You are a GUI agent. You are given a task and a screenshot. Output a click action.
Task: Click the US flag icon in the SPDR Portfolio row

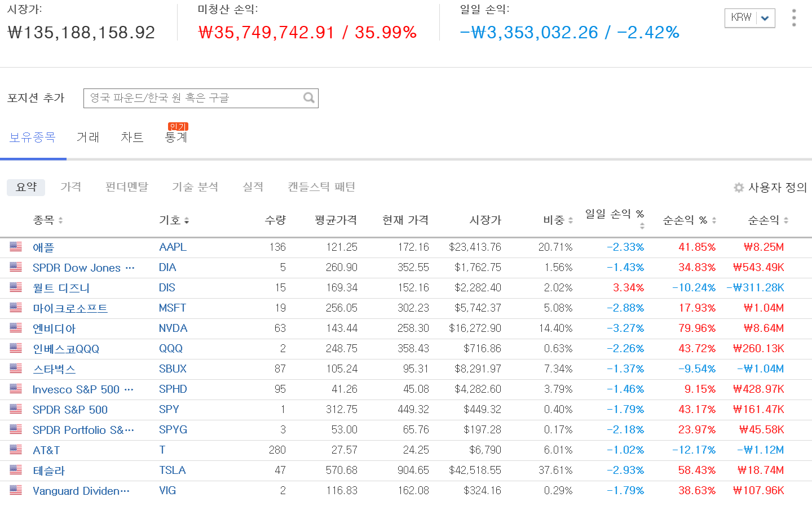tap(16, 429)
